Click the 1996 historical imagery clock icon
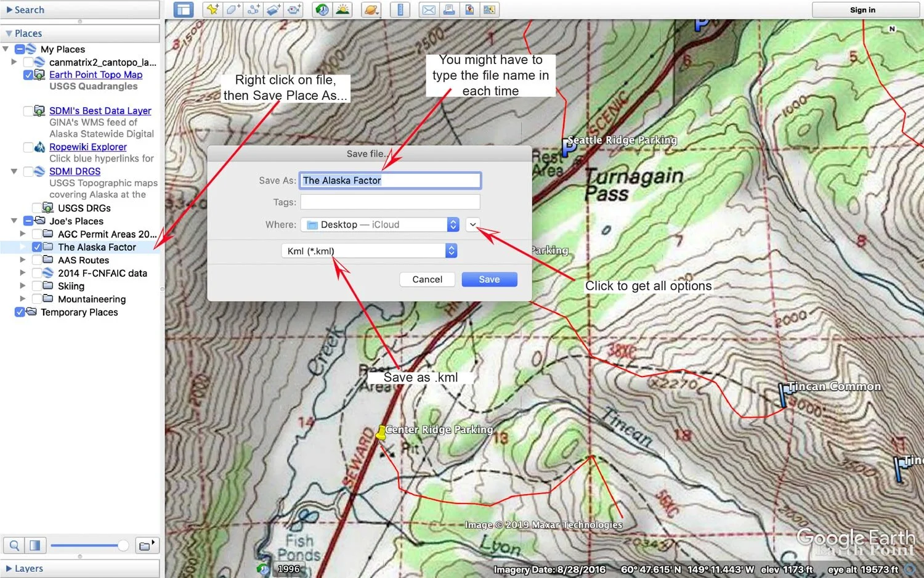Viewport: 924px width, 578px height. [x=264, y=569]
